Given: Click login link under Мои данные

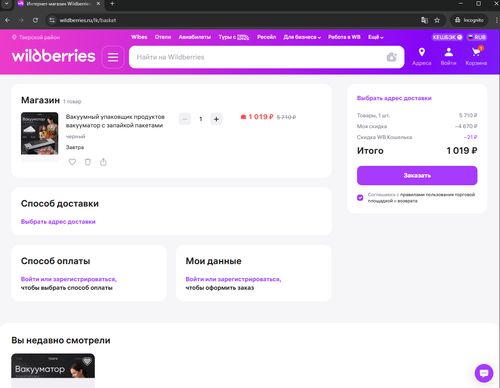Looking at the screenshot, I should click(233, 279).
